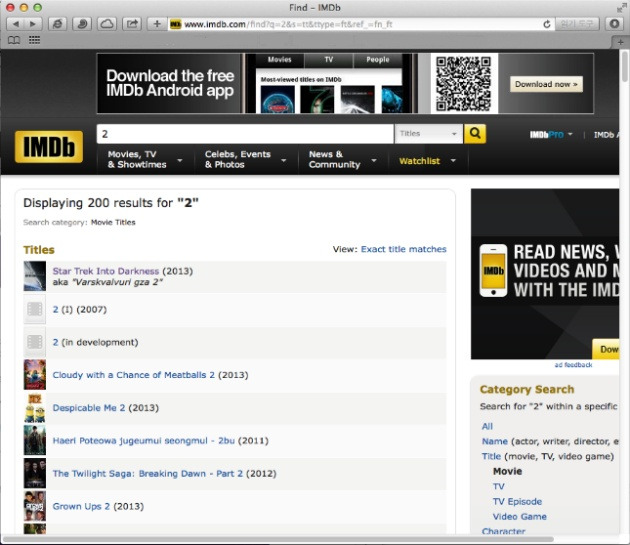Click placeholder film icon for 2 in development
This screenshot has width=630, height=545.
click(35, 342)
